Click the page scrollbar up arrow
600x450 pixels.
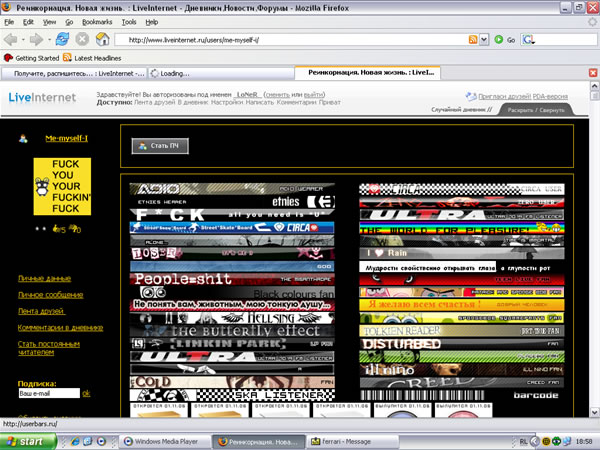coord(594,86)
